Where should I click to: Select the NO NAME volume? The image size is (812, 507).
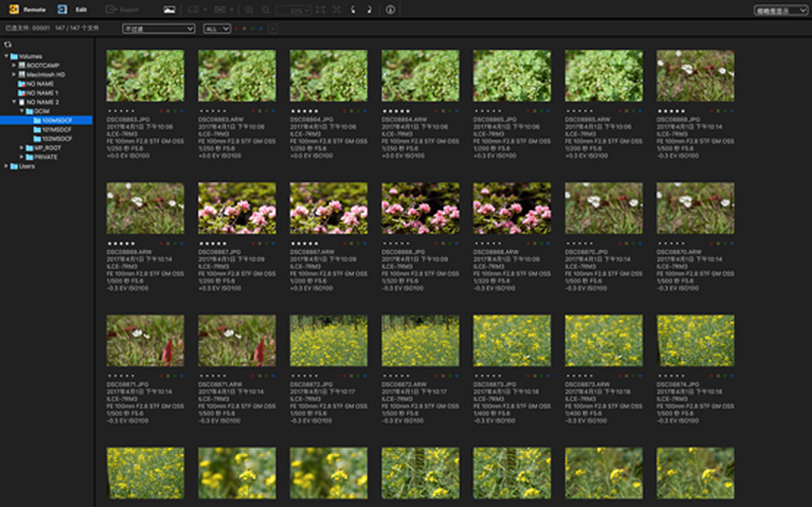click(x=36, y=84)
